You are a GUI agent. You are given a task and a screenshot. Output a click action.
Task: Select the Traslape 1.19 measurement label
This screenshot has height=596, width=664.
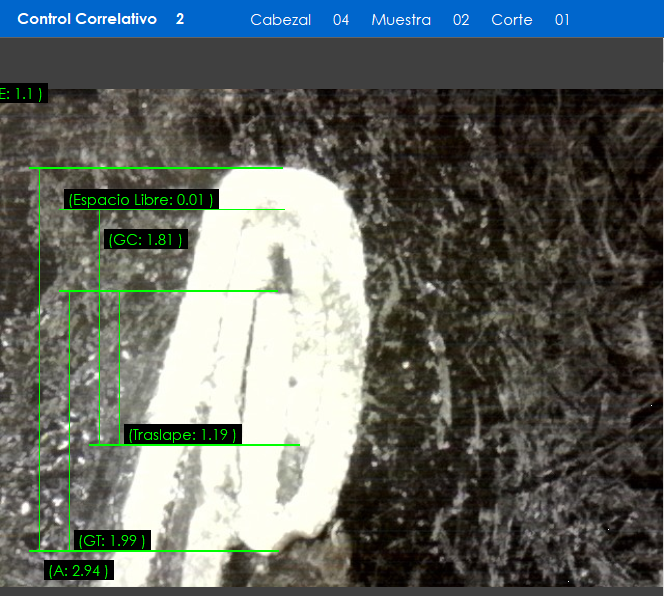pos(183,434)
